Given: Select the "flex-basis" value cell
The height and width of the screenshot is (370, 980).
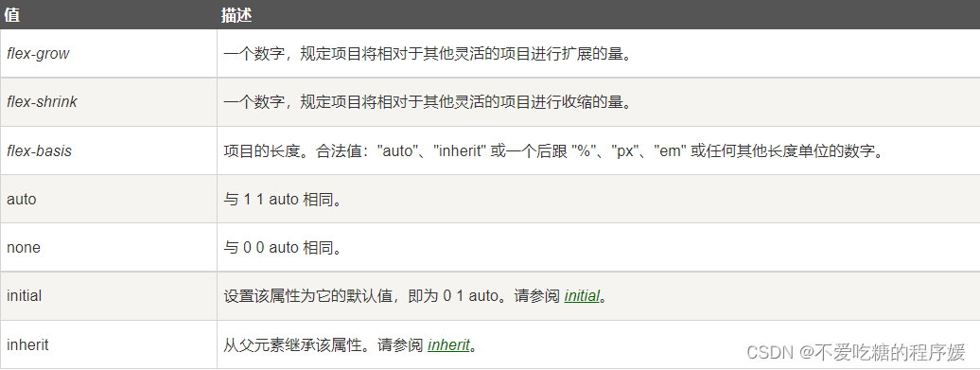Looking at the screenshot, I should pos(109,150).
